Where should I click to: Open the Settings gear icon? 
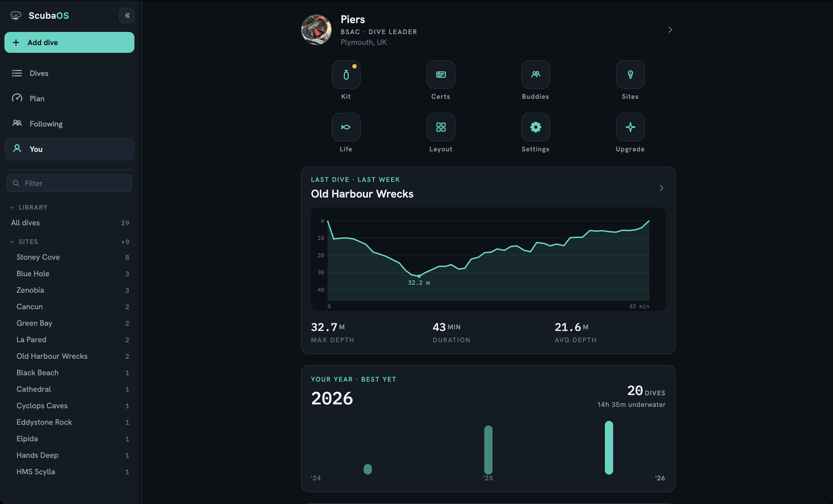(x=536, y=127)
